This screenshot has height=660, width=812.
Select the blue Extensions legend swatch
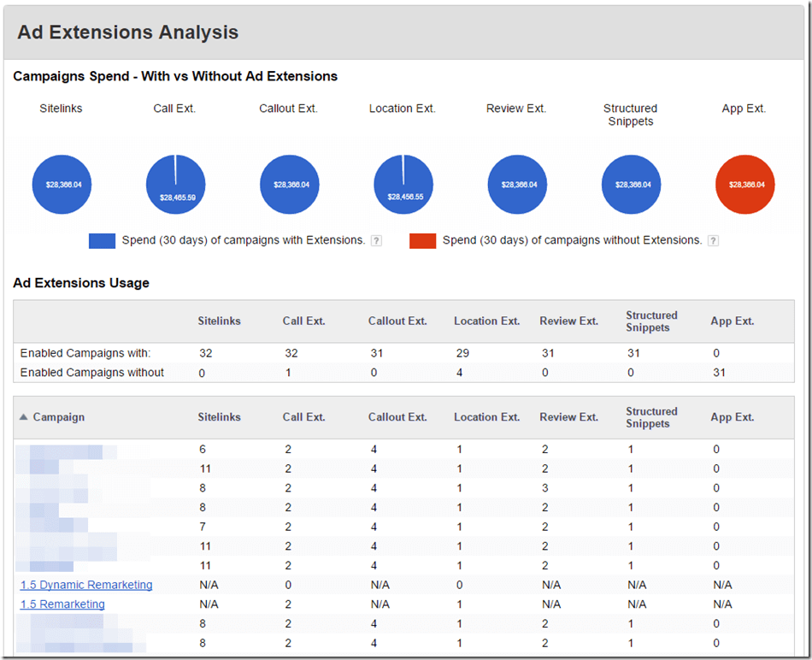coord(102,240)
